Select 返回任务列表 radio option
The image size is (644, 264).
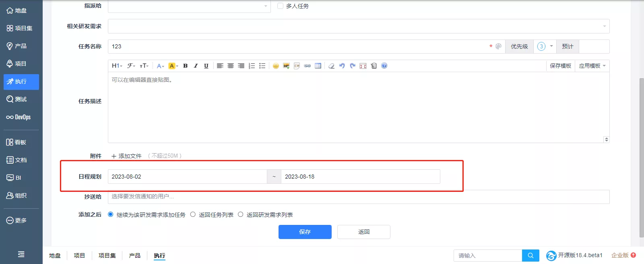click(x=193, y=214)
